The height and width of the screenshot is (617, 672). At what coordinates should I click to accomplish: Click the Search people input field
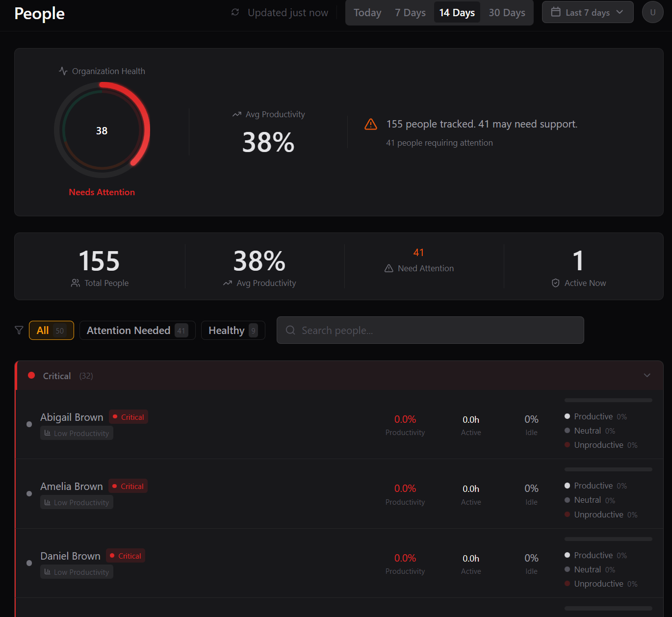click(x=430, y=330)
